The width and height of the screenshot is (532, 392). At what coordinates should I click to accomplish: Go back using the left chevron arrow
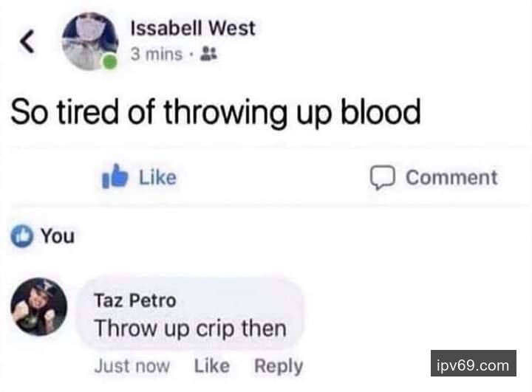pos(27,41)
